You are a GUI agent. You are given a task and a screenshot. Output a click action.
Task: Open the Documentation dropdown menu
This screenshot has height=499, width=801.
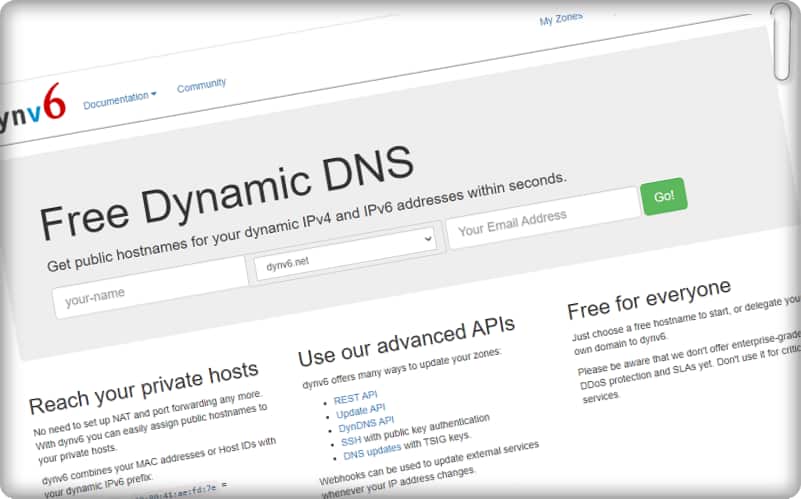(x=120, y=99)
